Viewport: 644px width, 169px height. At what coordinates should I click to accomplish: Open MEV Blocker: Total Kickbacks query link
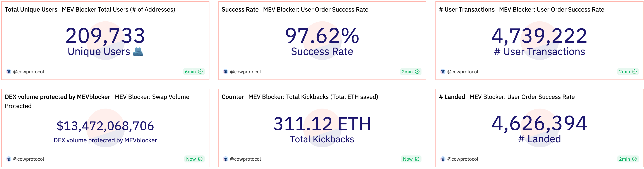click(x=313, y=97)
